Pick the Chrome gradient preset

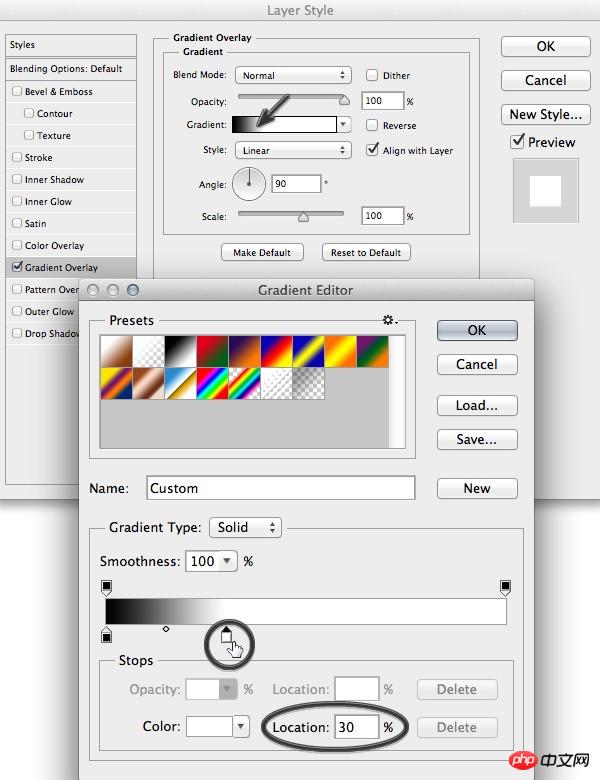[180, 384]
